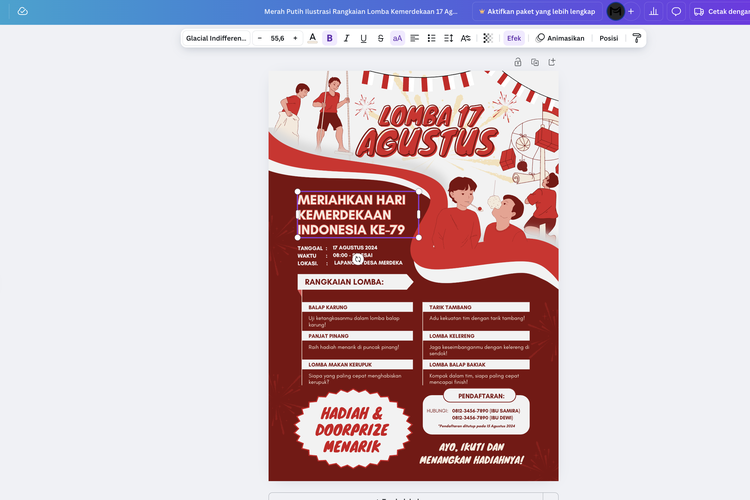Open line spacing options
Viewport: 750px width, 500px height.
coord(449,38)
